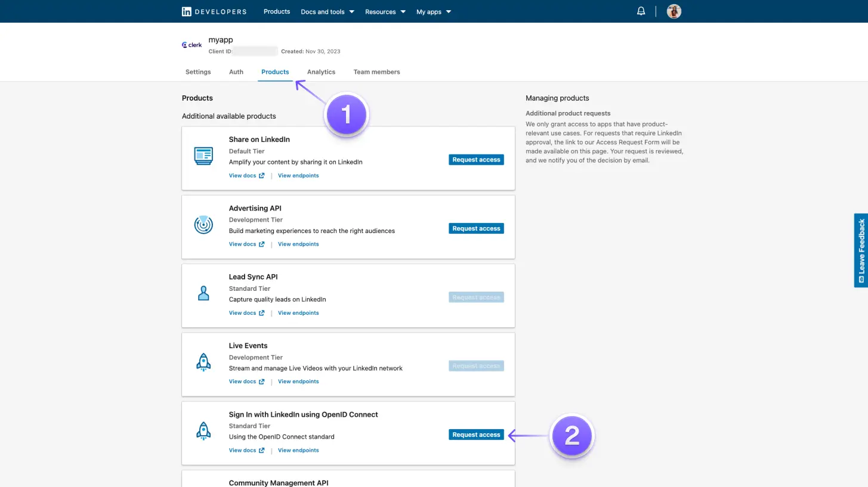Switch to the Analytics tab
The width and height of the screenshot is (868, 487).
tap(321, 72)
